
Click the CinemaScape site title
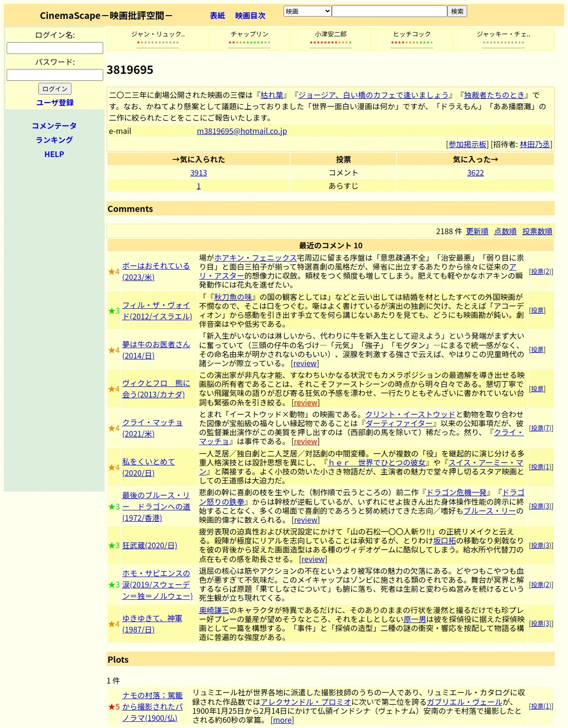click(x=106, y=16)
